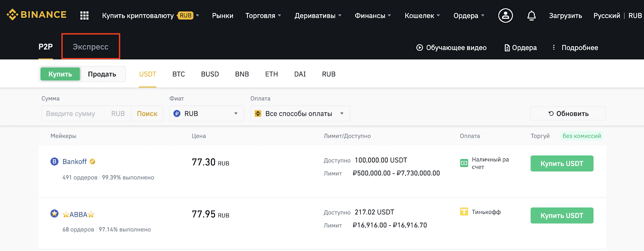This screenshot has width=644, height=251.
Task: Select the Продать toggle
Action: 102,74
